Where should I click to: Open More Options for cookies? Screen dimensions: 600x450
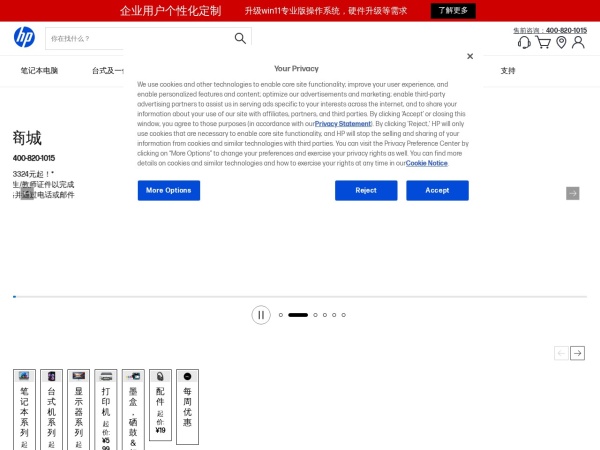(x=168, y=190)
